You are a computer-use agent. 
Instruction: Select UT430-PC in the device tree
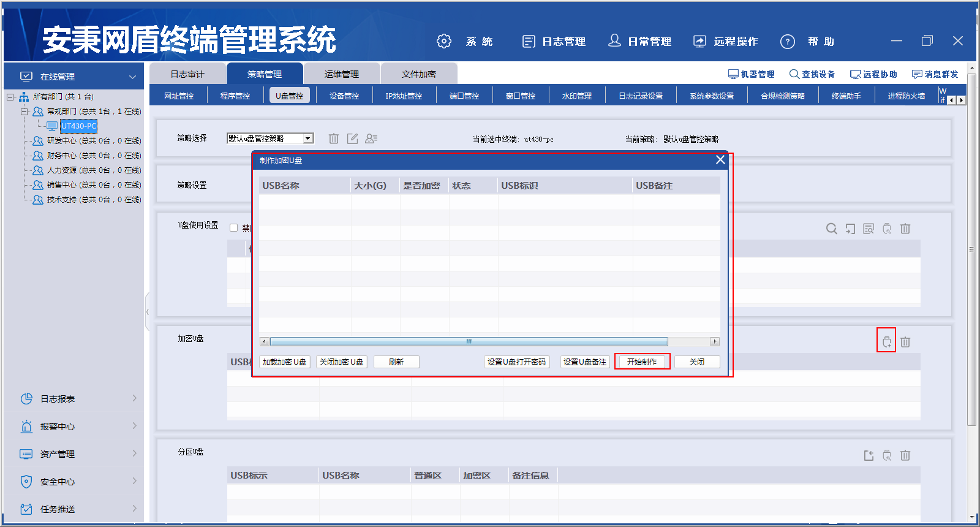[x=78, y=126]
